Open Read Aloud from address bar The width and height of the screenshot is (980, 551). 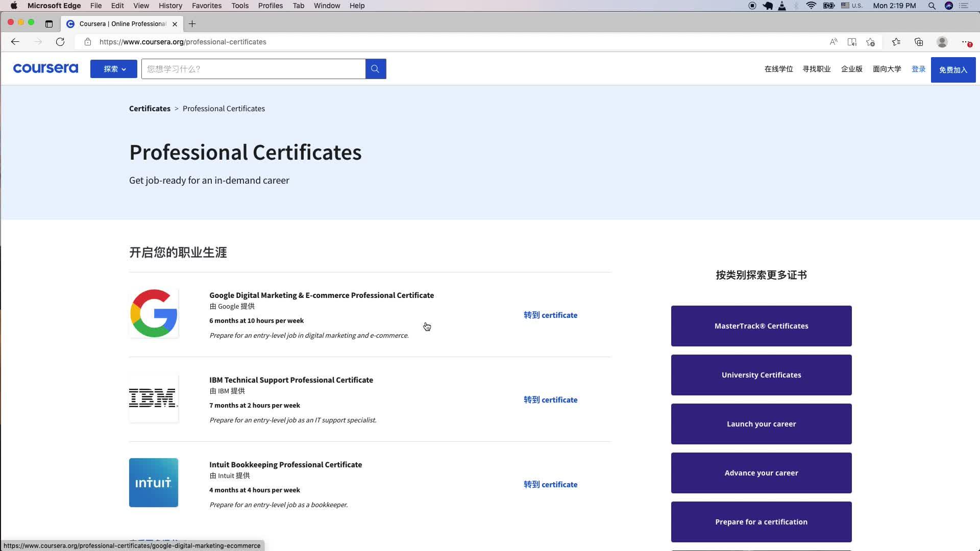[834, 42]
